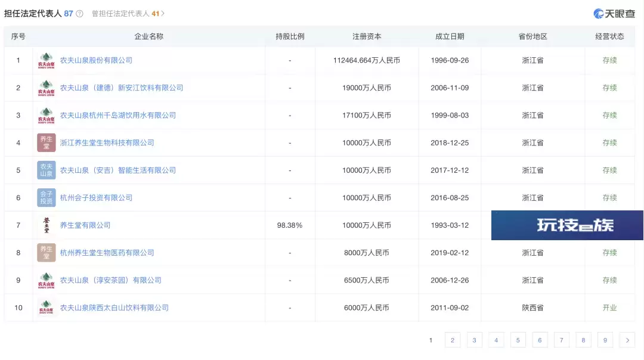The width and height of the screenshot is (644, 360).
Task: Go to page 6
Action: (540, 340)
